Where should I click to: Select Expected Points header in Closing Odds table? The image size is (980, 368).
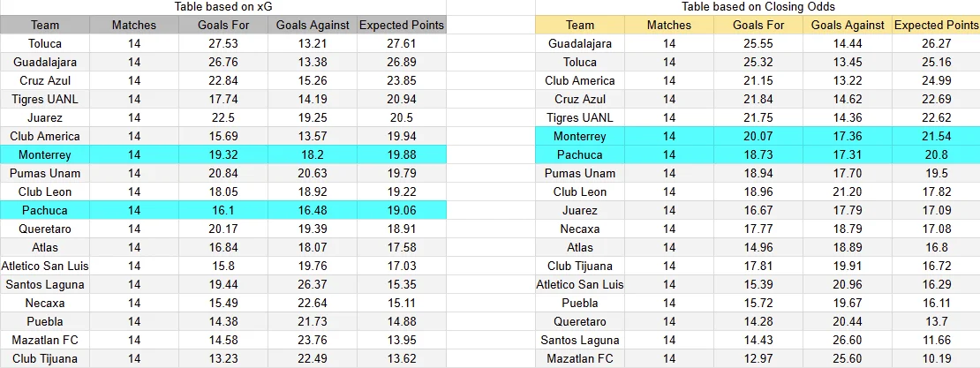936,25
